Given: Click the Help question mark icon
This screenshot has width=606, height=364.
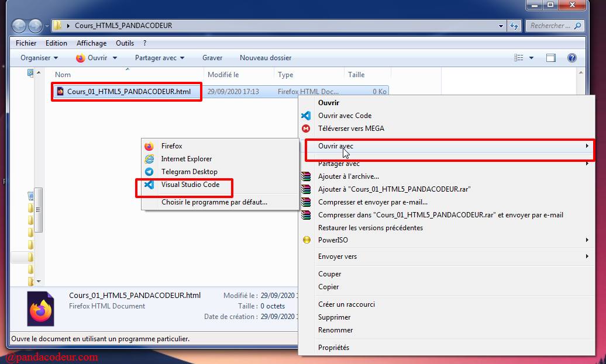Looking at the screenshot, I should [572, 58].
